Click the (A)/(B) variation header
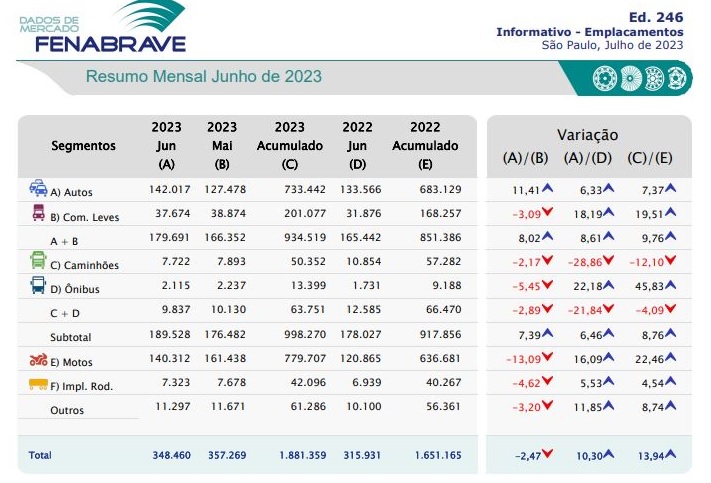The height and width of the screenshot is (483, 711). point(526,158)
